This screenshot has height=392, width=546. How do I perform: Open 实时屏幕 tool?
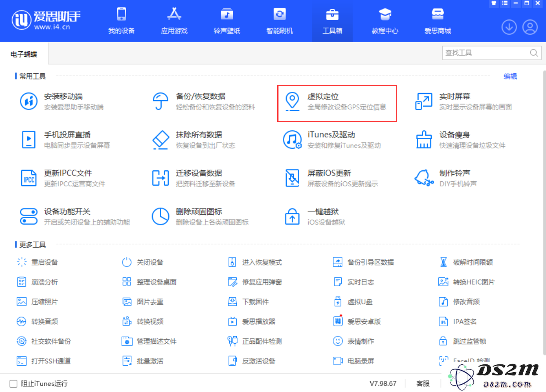point(463,101)
